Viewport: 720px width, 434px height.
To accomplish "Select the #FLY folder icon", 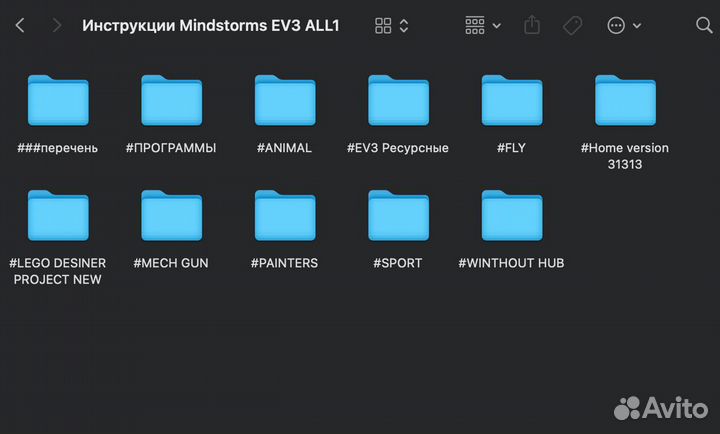I will tap(511, 101).
